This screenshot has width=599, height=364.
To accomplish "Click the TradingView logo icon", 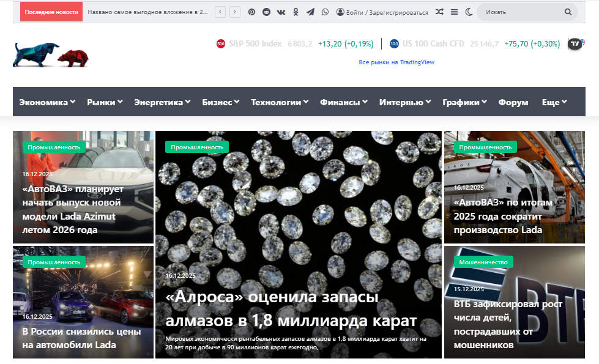I will pyautogui.click(x=575, y=44).
